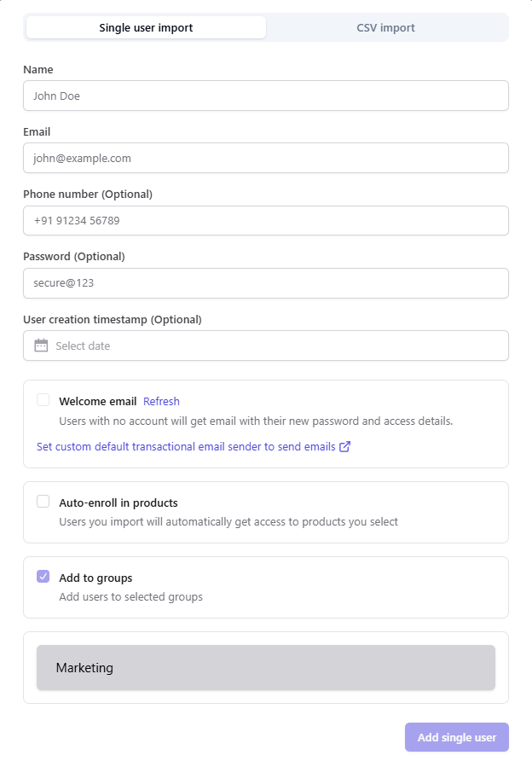Click the "User creation timestamp (Optional)" label
The height and width of the screenshot is (761, 532).
[x=112, y=319]
